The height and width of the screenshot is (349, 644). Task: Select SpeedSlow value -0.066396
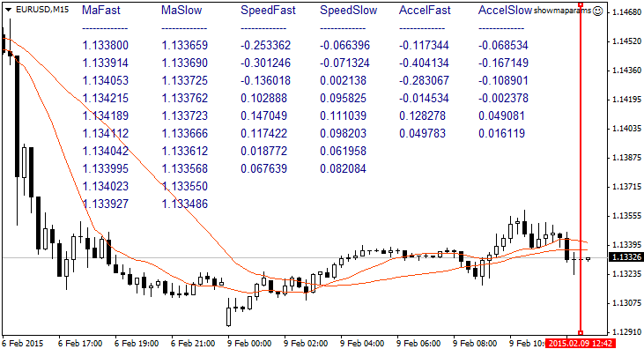[x=345, y=45]
